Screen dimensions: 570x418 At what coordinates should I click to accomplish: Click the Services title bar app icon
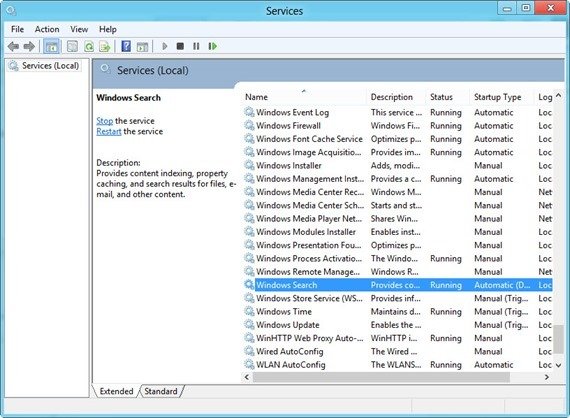[x=11, y=11]
